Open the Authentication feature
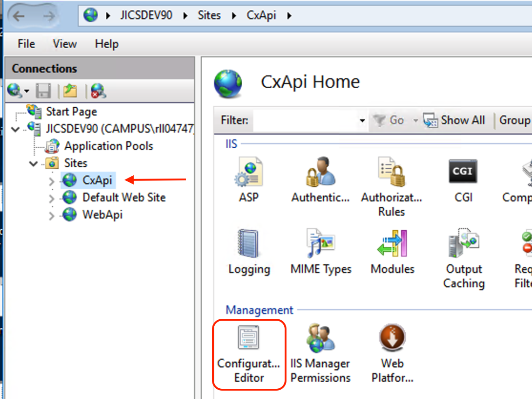The height and width of the screenshot is (399, 532). coord(321,180)
